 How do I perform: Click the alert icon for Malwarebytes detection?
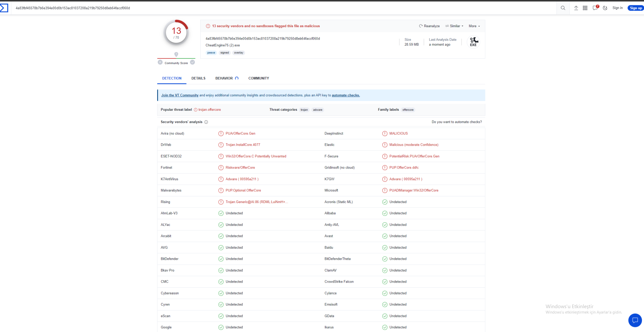(221, 191)
